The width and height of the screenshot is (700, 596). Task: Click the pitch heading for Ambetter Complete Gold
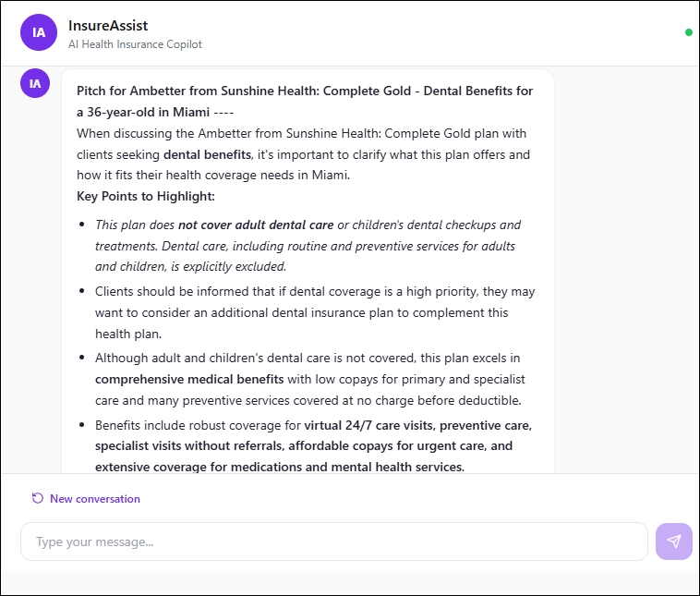coord(305,101)
